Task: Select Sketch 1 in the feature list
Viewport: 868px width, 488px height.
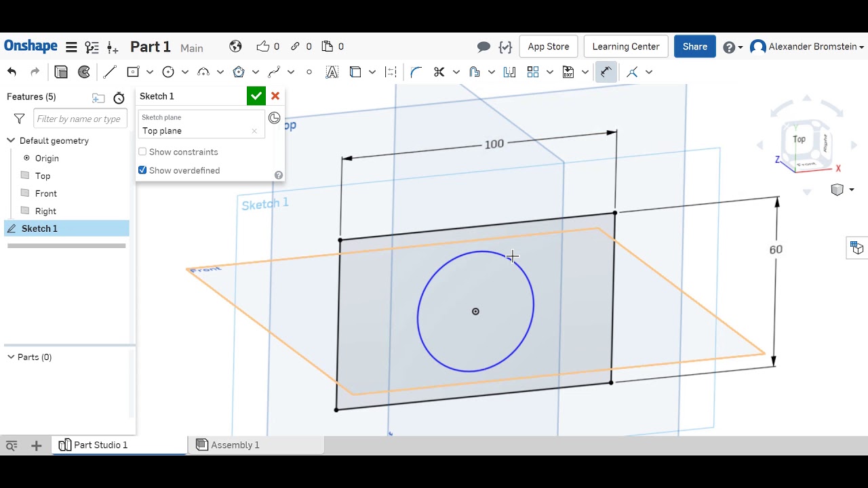Action: [x=66, y=228]
